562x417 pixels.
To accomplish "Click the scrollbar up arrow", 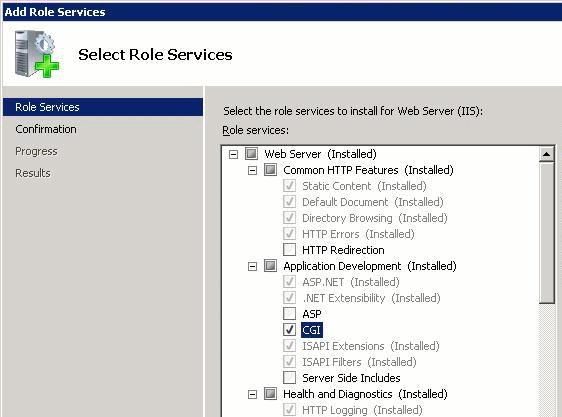I will (x=547, y=154).
